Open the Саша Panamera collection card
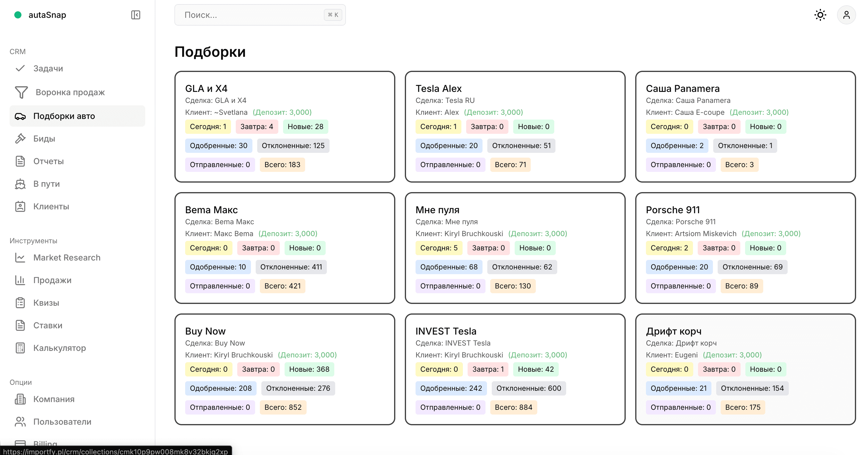This screenshot has height=455, width=868. [x=745, y=127]
